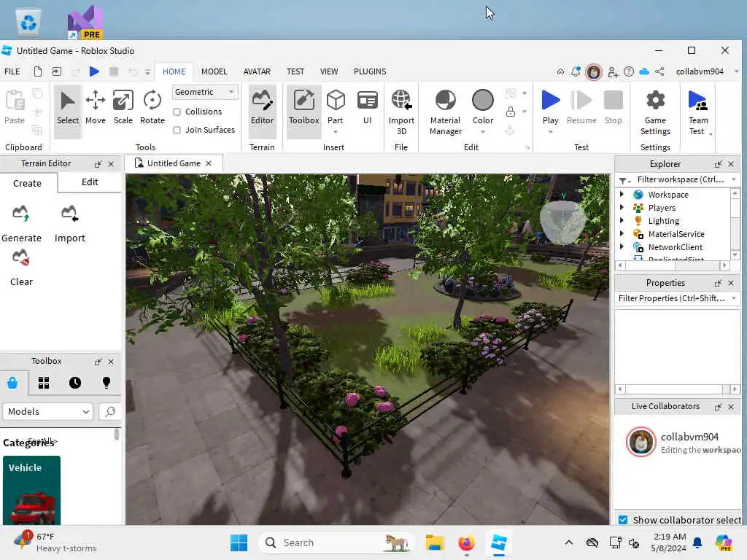Screen dimensions: 747x560
Task: Open Toolbox Recent clock tab
Action: tap(75, 383)
